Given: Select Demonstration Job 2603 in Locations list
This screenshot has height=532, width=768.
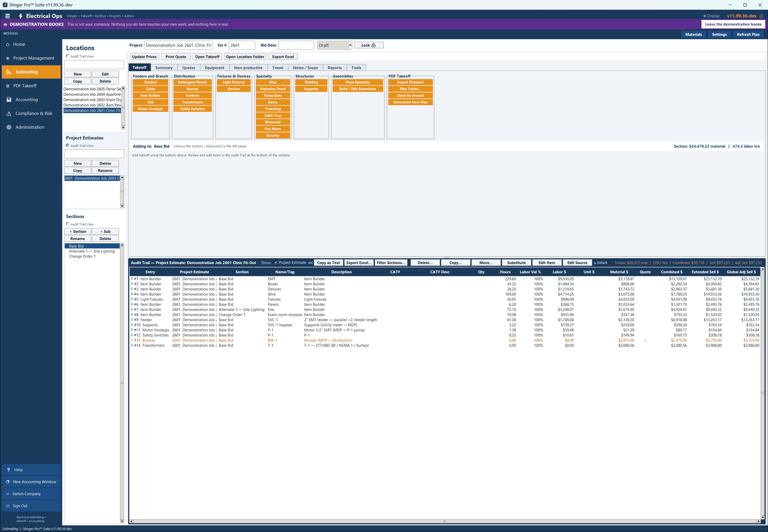Looking at the screenshot, I should (92, 100).
